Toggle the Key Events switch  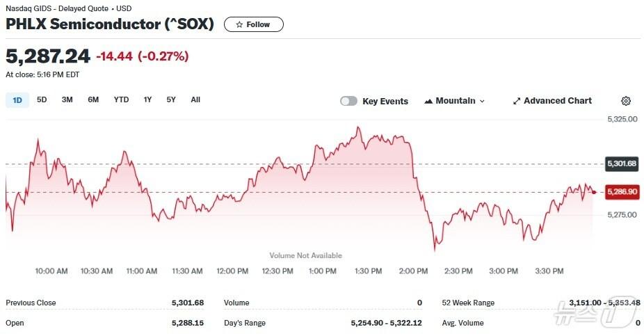click(x=348, y=101)
